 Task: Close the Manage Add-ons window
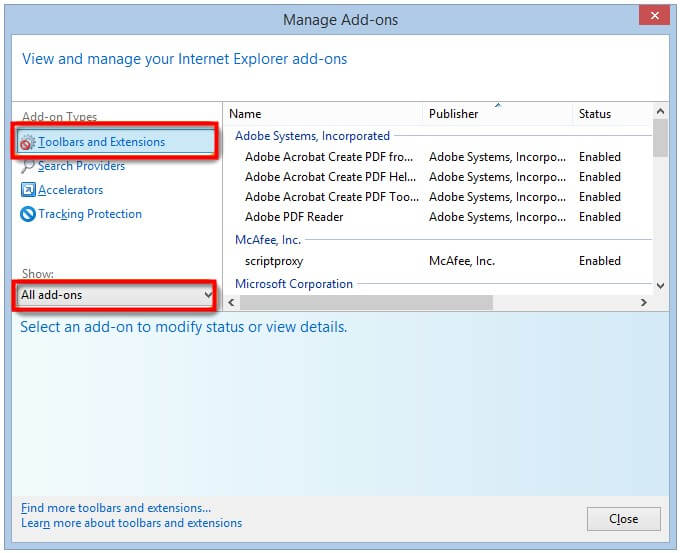(623, 519)
